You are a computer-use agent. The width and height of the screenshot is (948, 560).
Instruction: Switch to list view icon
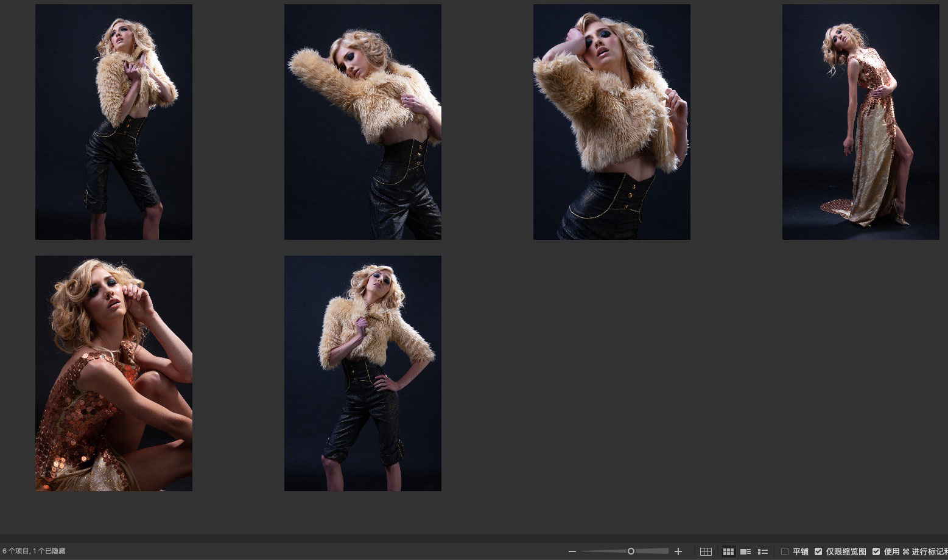(x=762, y=551)
